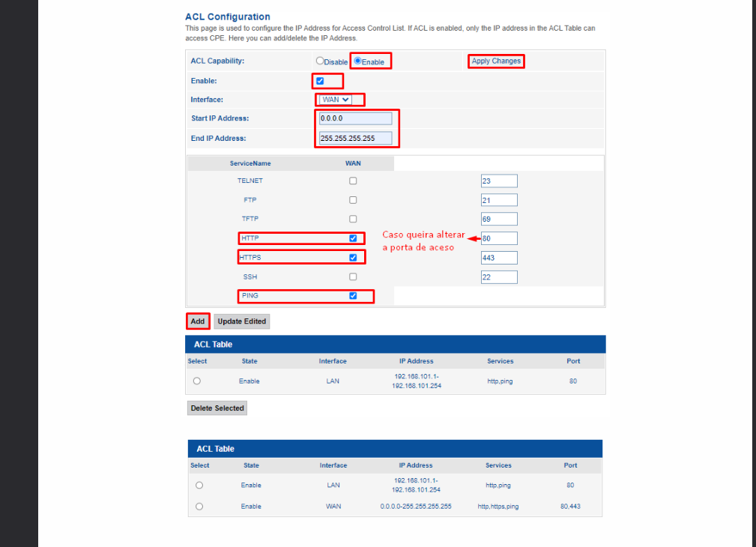Click the Delete Selected button
Image resolution: width=756 pixels, height=547 pixels.
217,408
